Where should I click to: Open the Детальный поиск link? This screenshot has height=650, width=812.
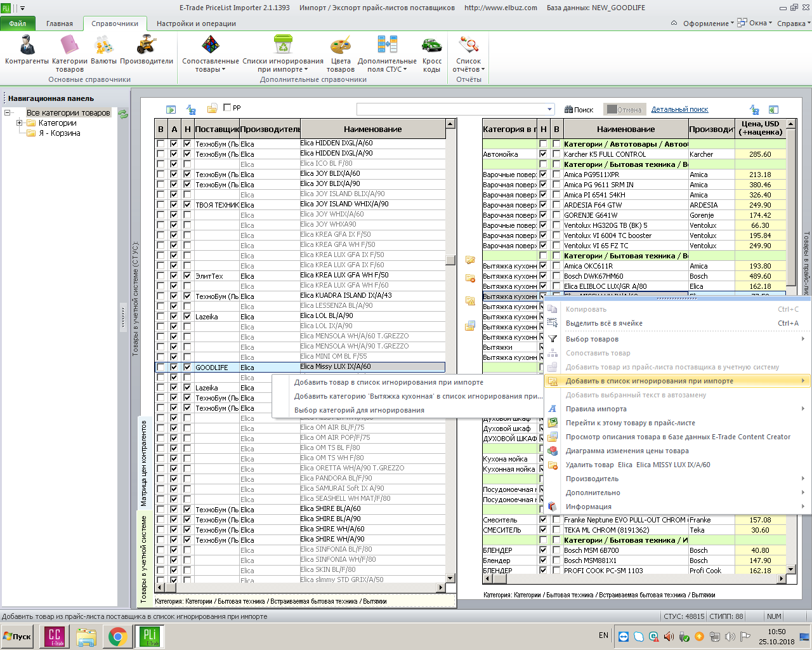pyautogui.click(x=679, y=110)
